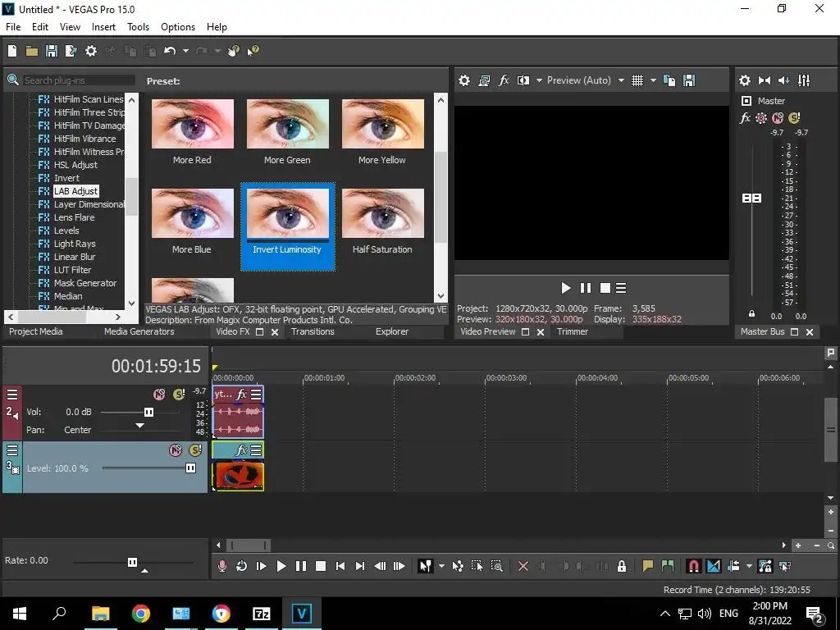Open Project Properties gear in main toolbar

click(91, 51)
